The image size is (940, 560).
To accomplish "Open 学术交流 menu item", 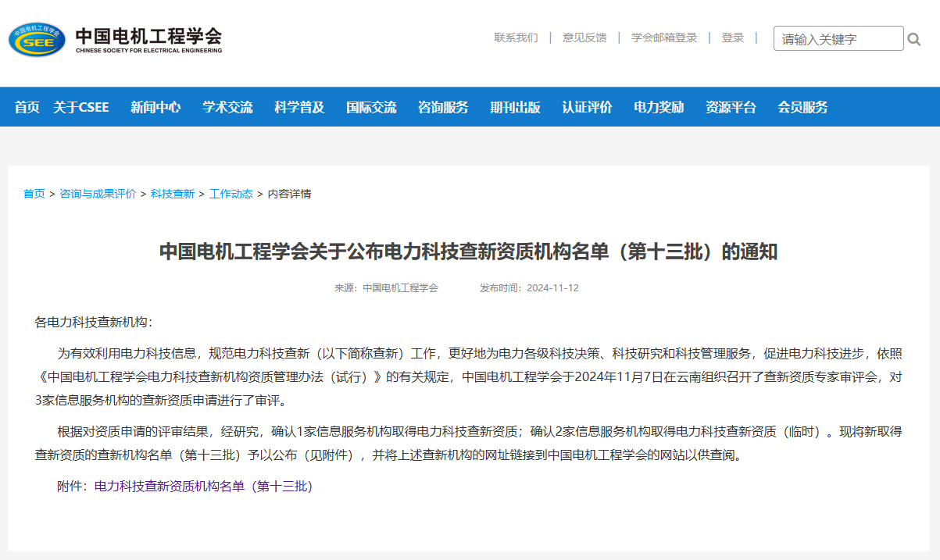I will (x=227, y=107).
